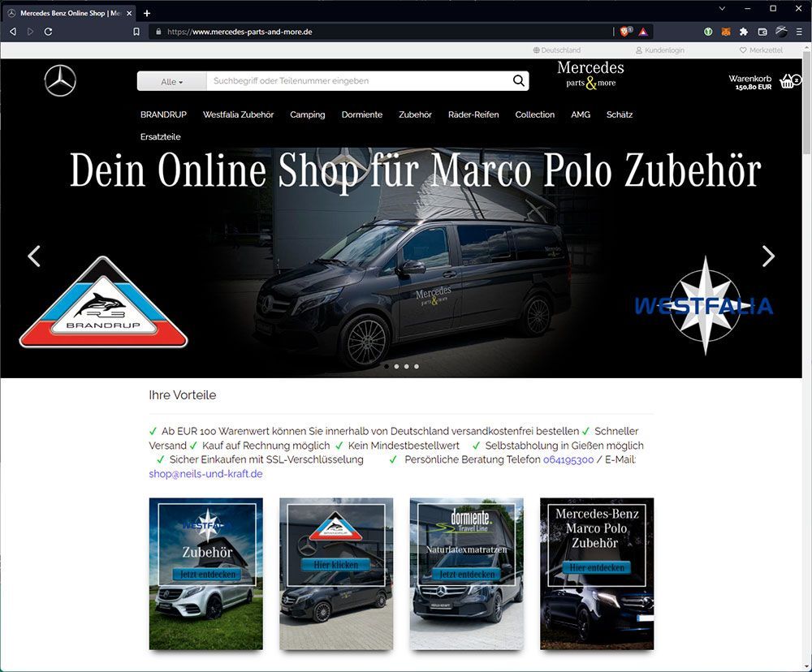This screenshot has height=672, width=812.
Task: Open a new tab with the plus button
Action: tap(147, 13)
